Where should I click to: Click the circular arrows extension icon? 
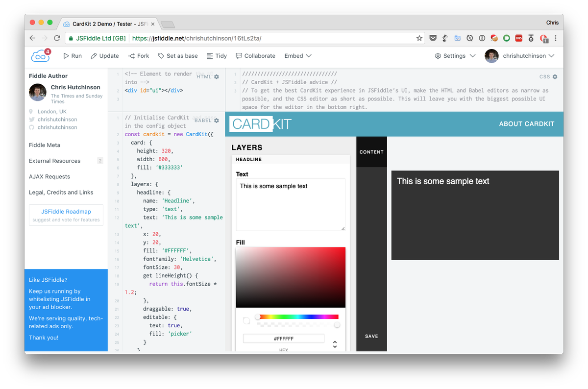click(x=469, y=38)
